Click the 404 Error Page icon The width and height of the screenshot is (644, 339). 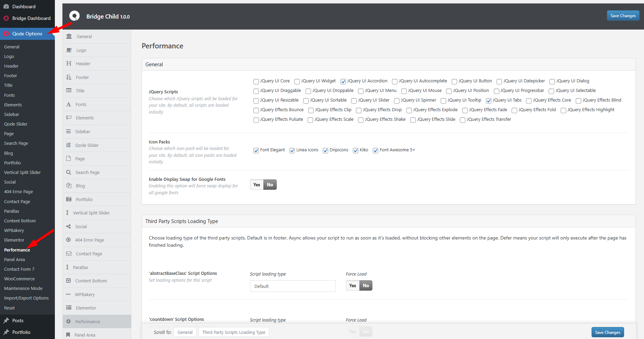69,240
